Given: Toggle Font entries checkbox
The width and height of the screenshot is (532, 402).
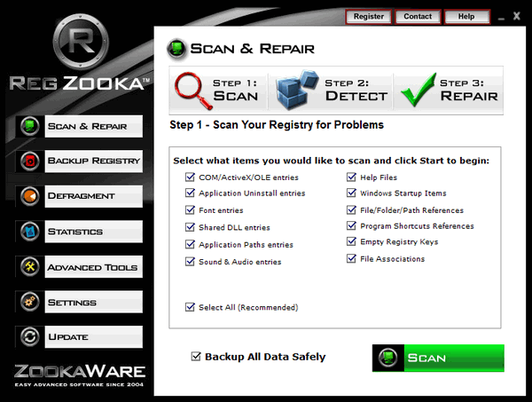Looking at the screenshot, I should [190, 209].
